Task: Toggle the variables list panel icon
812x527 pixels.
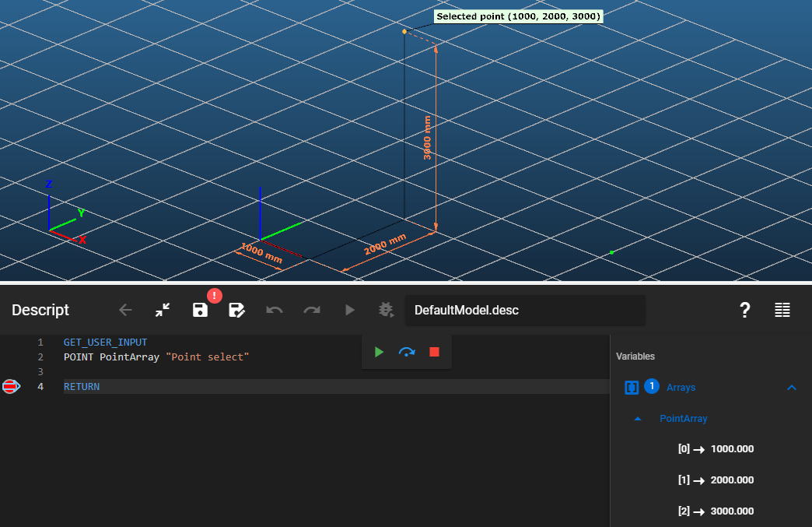Action: click(x=782, y=310)
